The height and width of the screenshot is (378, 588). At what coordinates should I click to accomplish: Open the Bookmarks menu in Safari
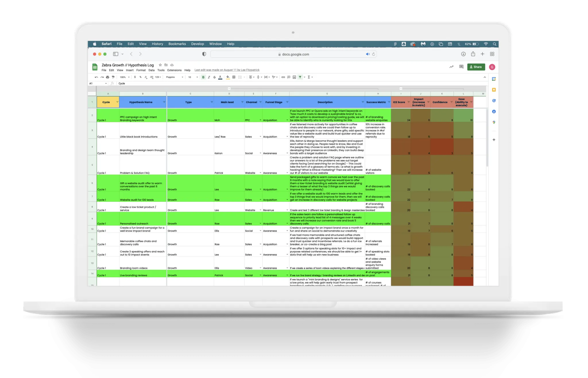[x=177, y=44]
